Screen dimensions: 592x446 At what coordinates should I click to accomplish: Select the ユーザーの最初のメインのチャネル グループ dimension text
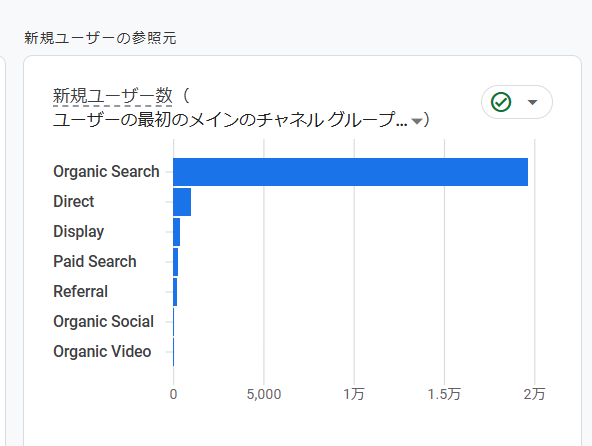coord(230,120)
